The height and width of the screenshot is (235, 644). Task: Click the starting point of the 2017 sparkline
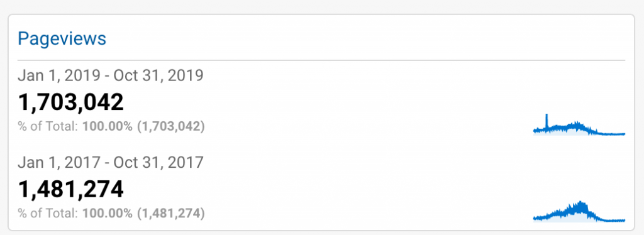(535, 218)
